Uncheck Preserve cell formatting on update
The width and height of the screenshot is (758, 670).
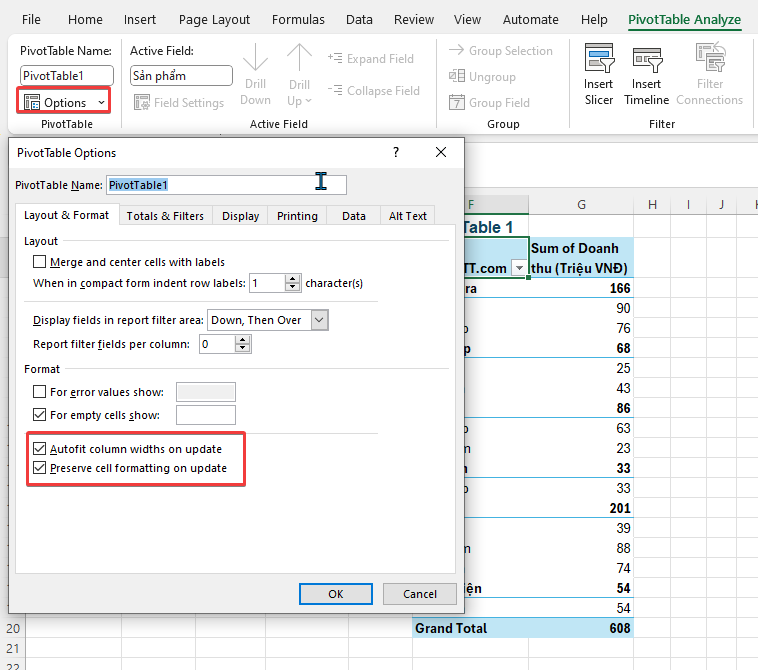[39, 468]
